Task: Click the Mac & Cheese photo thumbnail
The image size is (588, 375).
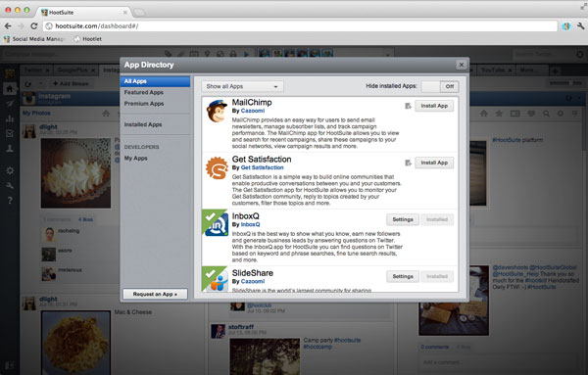Action: pyautogui.click(x=76, y=343)
